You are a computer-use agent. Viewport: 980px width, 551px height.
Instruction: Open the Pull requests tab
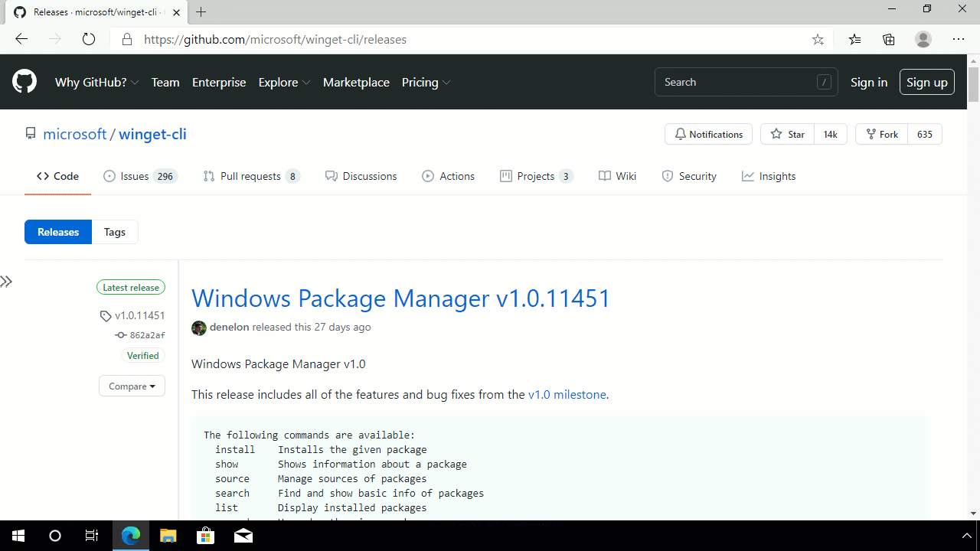pyautogui.click(x=250, y=176)
